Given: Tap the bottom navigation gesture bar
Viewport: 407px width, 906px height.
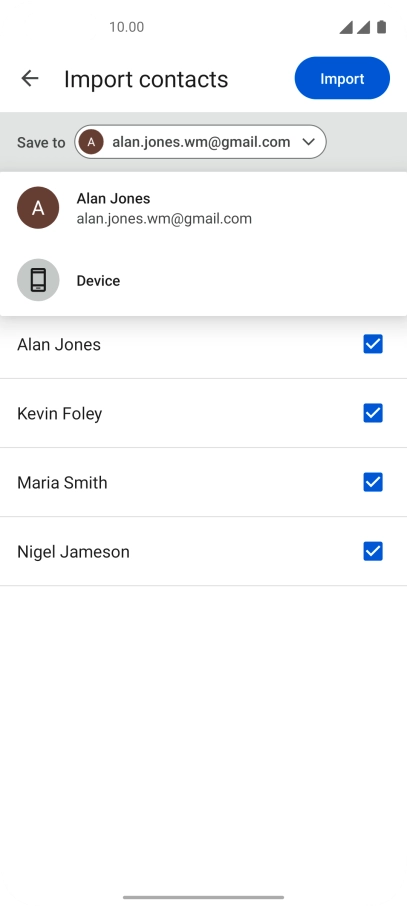Looking at the screenshot, I should [204, 897].
